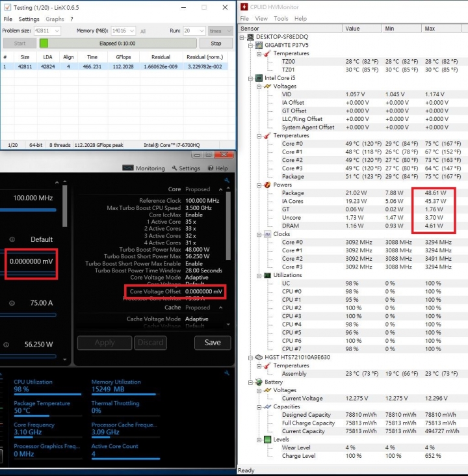The height and width of the screenshot is (476, 468).
Task: Click the Elapsed 0:10:00 progress bar
Action: click(118, 44)
